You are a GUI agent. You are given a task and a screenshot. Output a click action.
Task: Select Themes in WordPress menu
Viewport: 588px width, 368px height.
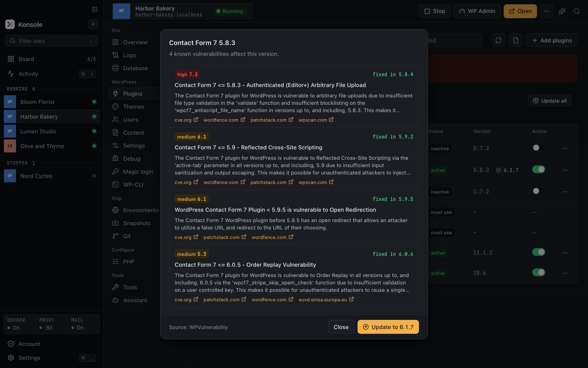pyautogui.click(x=134, y=107)
